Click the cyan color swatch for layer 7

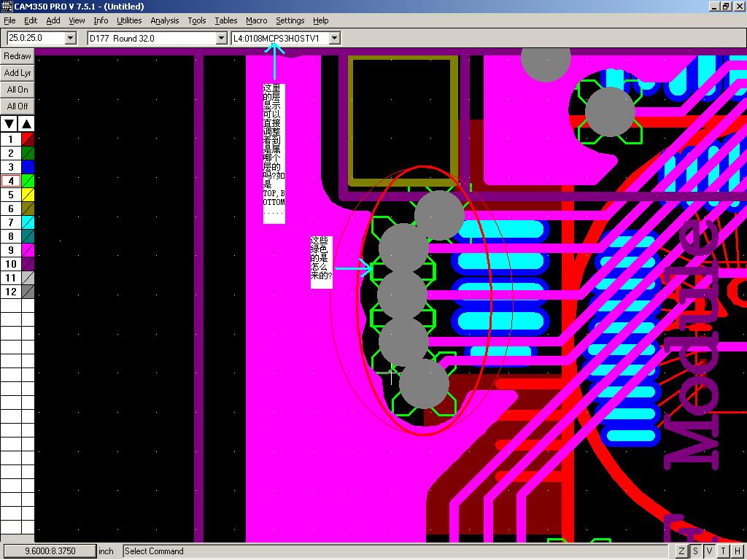(x=28, y=222)
